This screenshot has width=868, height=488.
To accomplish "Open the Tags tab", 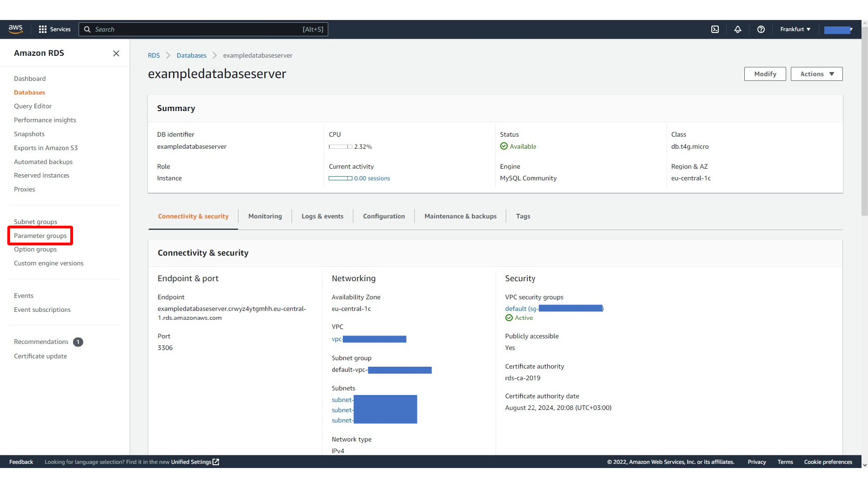I will coord(523,217).
